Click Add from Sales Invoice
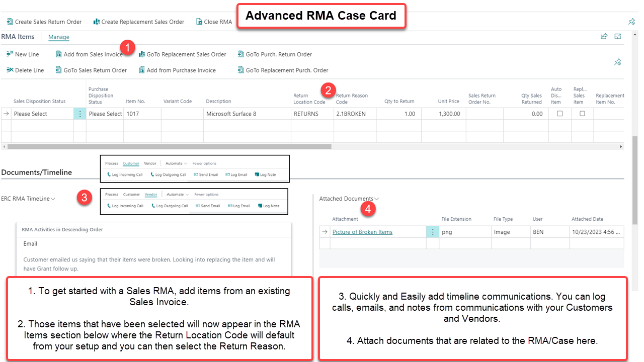 click(89, 54)
